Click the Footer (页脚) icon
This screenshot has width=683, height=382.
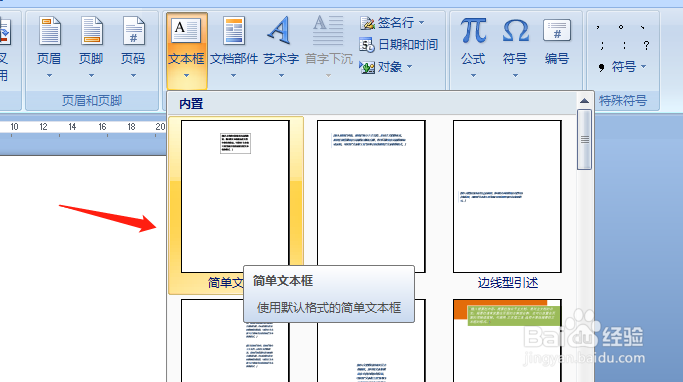[91, 31]
